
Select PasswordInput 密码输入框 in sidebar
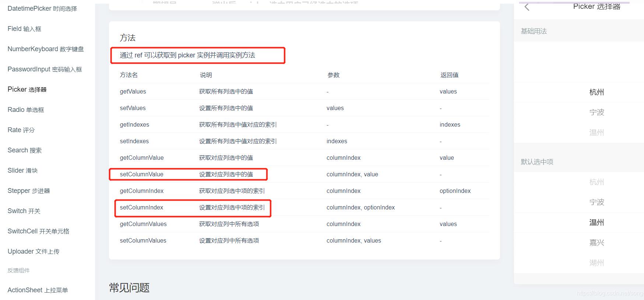point(45,69)
